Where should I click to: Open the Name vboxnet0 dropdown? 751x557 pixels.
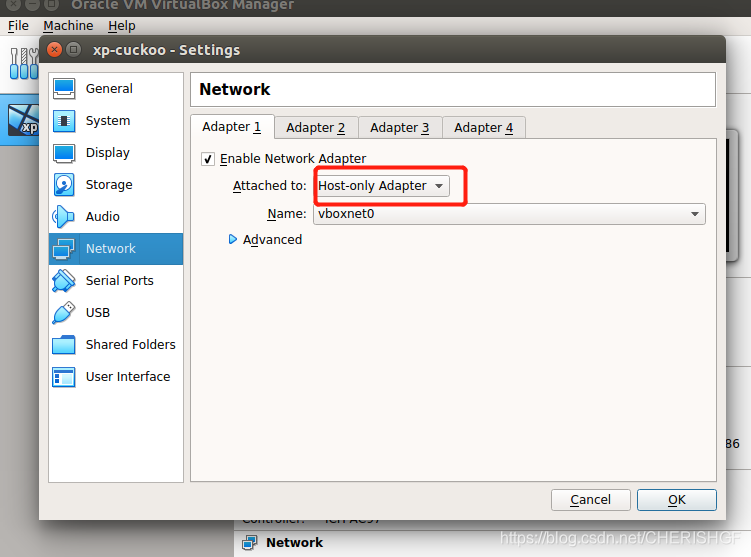(x=509, y=214)
